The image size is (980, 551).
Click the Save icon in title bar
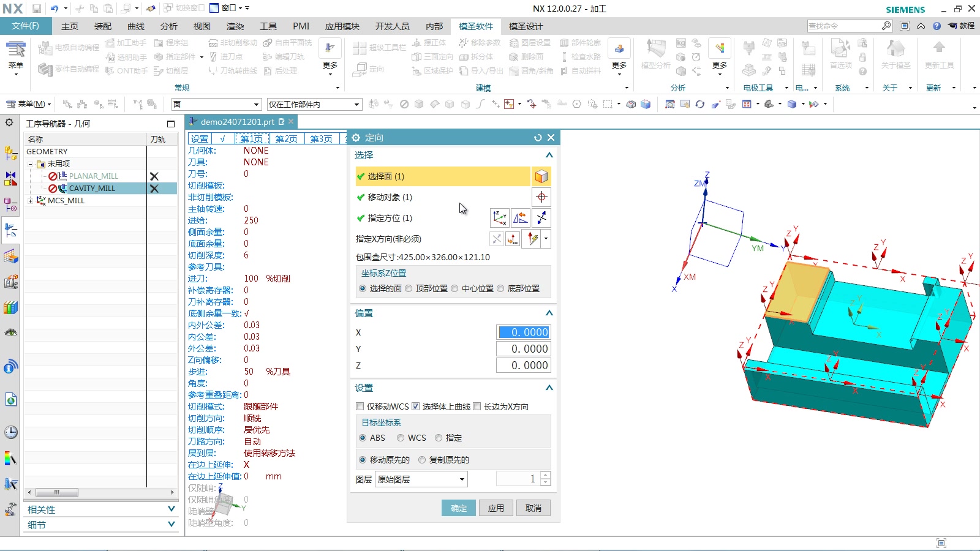click(36, 9)
